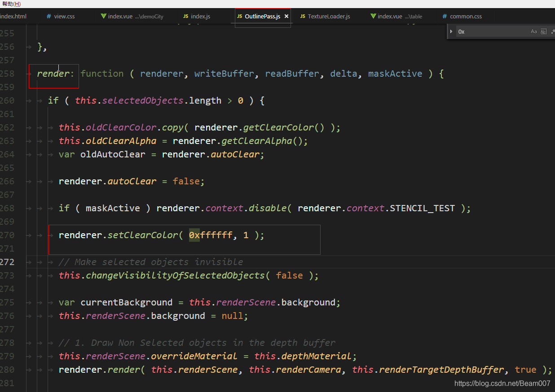This screenshot has width=555, height=392.
Task: Select the OutlinePass.js tab
Action: pyautogui.click(x=262, y=17)
